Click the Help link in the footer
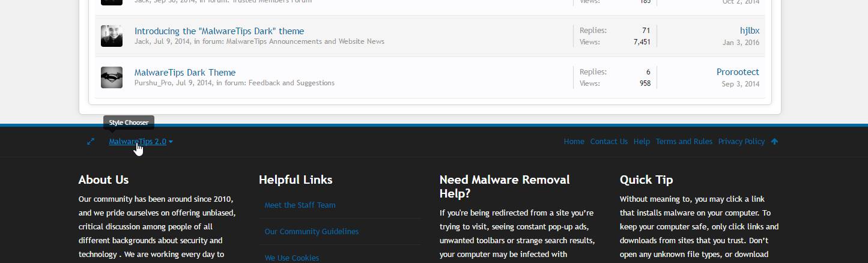Viewport: 868px width, 263px height. tap(642, 142)
